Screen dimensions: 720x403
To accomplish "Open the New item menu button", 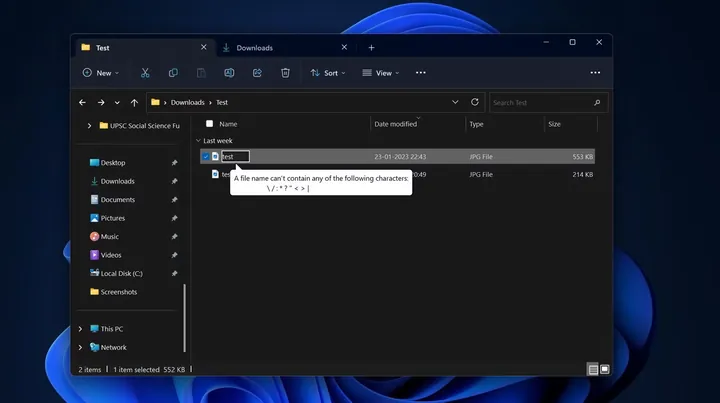I will click(101, 73).
